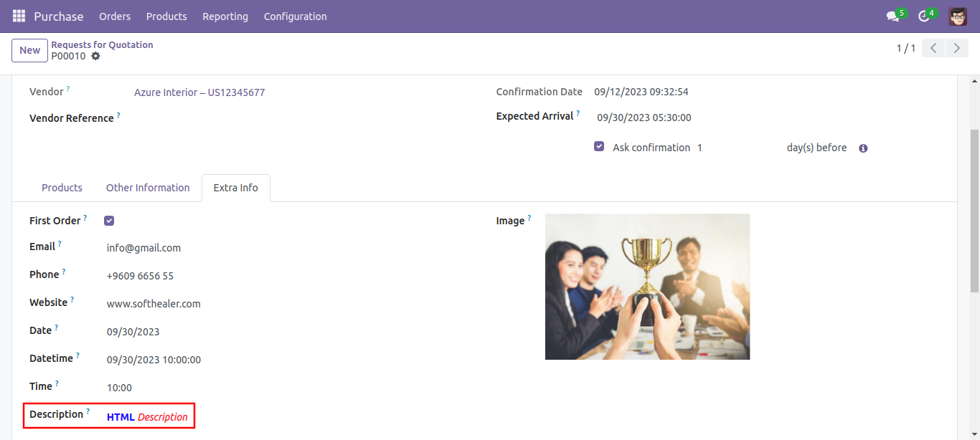The width and height of the screenshot is (980, 440).
Task: Show help tooltip for Time field
Action: click(57, 383)
